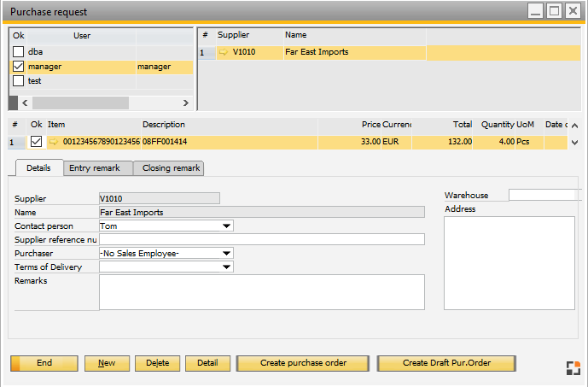The width and height of the screenshot is (588, 387).
Task: Enable the test user checkbox
Action: pyautogui.click(x=19, y=81)
